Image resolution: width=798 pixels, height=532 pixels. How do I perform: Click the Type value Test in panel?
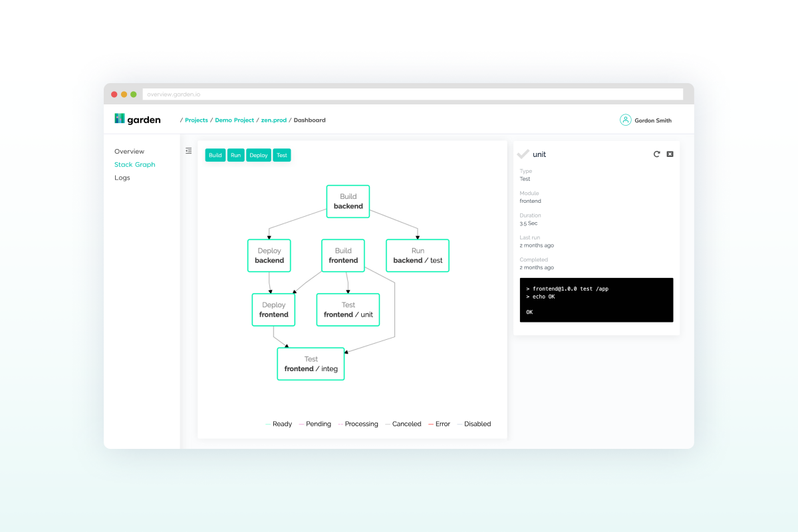pyautogui.click(x=525, y=179)
